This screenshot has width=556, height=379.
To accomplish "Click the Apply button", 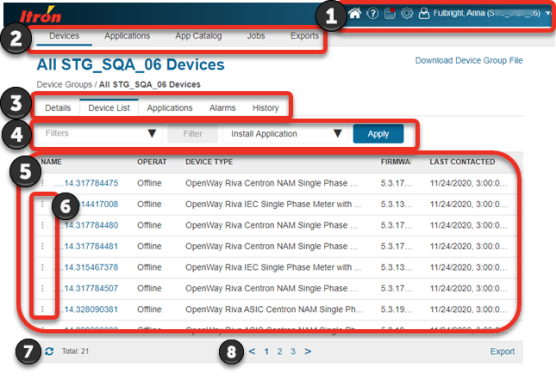I will coord(378,134).
